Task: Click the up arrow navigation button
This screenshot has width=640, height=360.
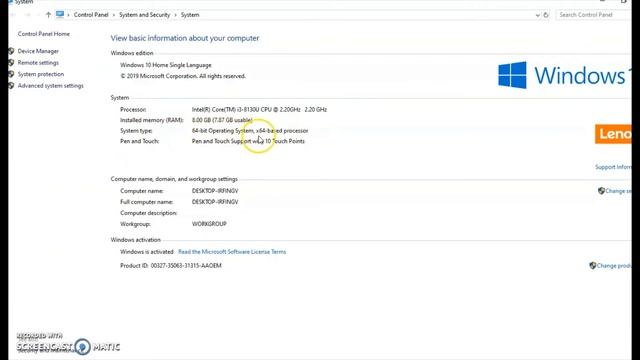Action: [48, 15]
